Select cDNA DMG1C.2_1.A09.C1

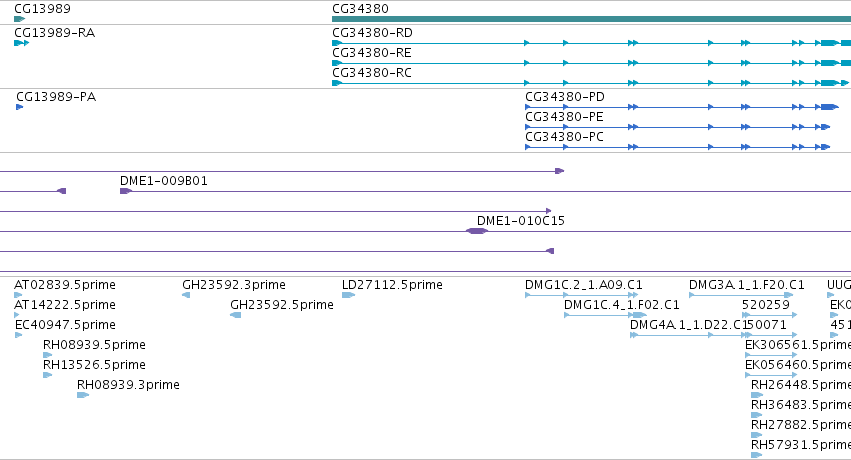[x=584, y=285]
